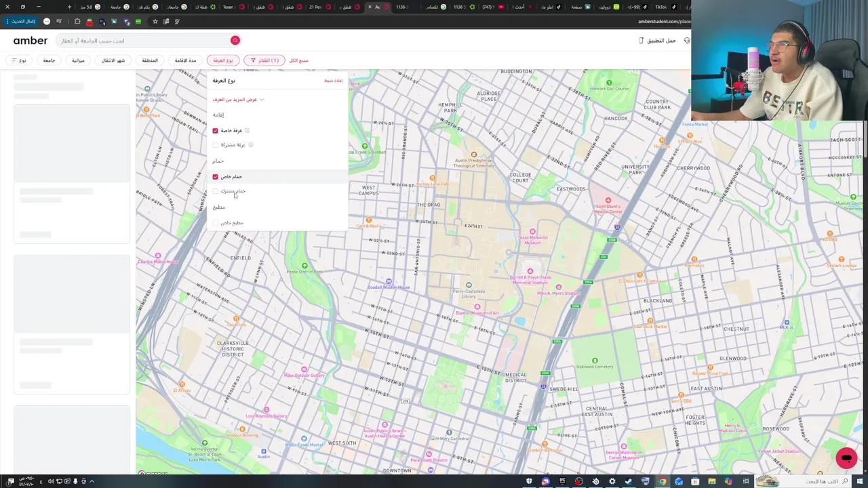868x488 pixels.
Task: Click the amber search input field
Action: (x=148, y=41)
